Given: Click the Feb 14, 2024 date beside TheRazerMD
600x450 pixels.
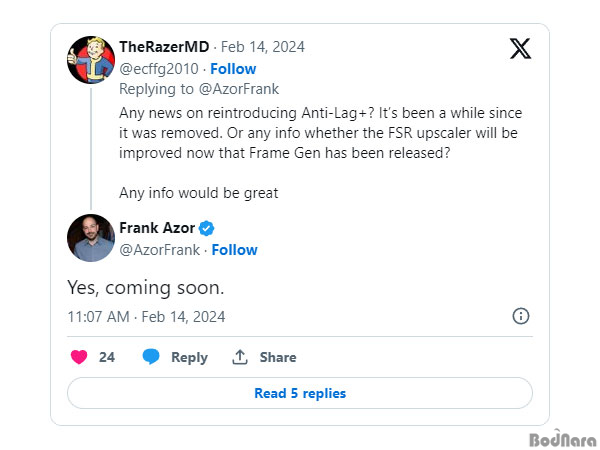Looking at the screenshot, I should [262, 47].
